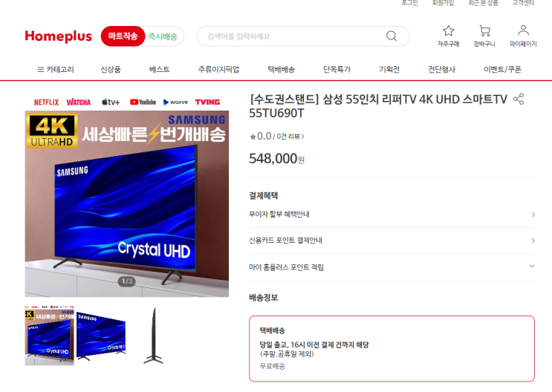Click the Homeplus logo
The image size is (552, 392).
(59, 36)
